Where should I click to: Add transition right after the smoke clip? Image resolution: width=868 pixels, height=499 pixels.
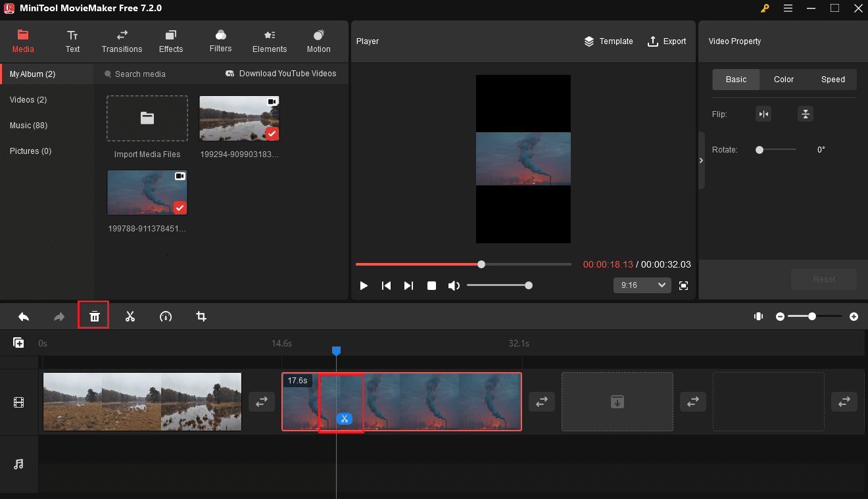[541, 402]
